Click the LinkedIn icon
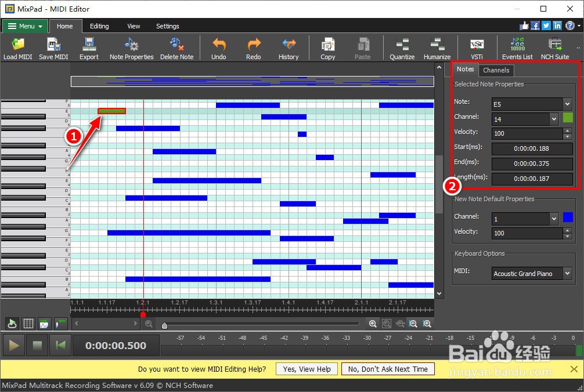This screenshot has height=392, width=584. tap(557, 26)
